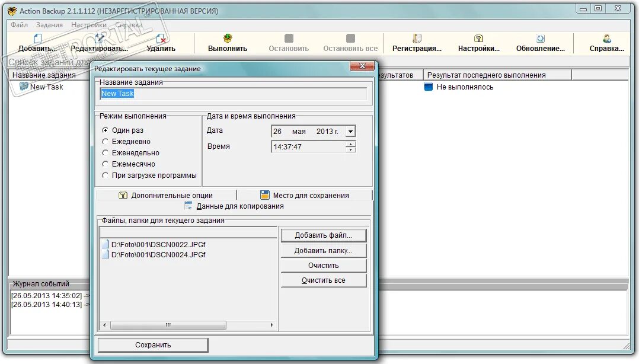
Task: Click the file icon for DSCN0024.JPGf
Action: 106,254
